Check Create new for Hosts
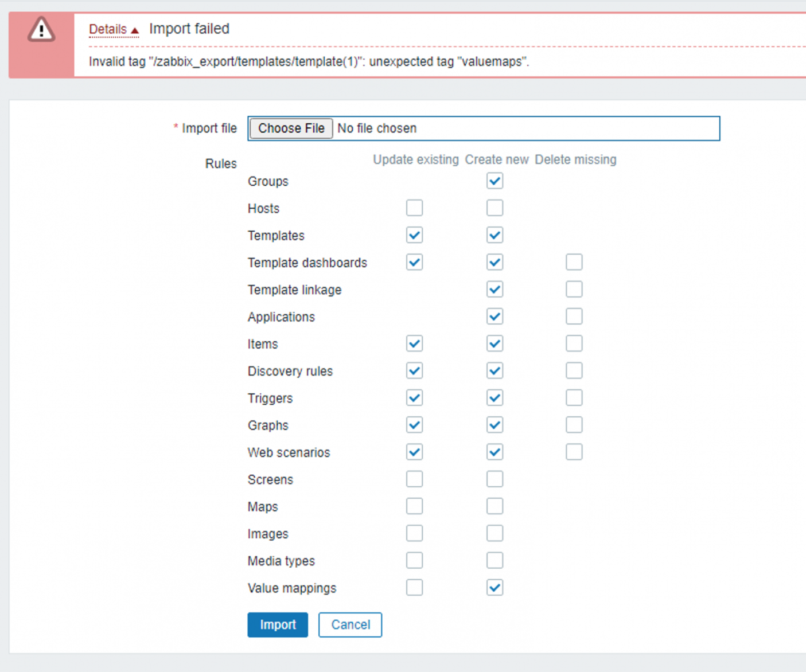 pos(494,208)
